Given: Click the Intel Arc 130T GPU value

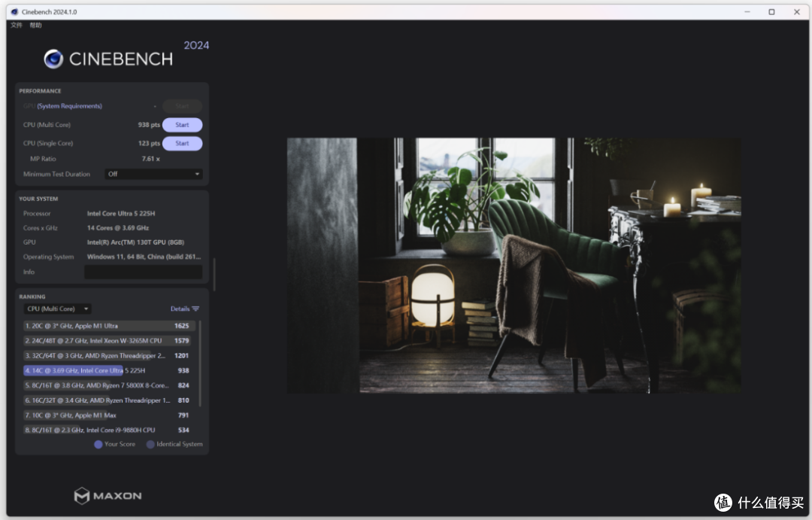Looking at the screenshot, I should click(135, 242).
